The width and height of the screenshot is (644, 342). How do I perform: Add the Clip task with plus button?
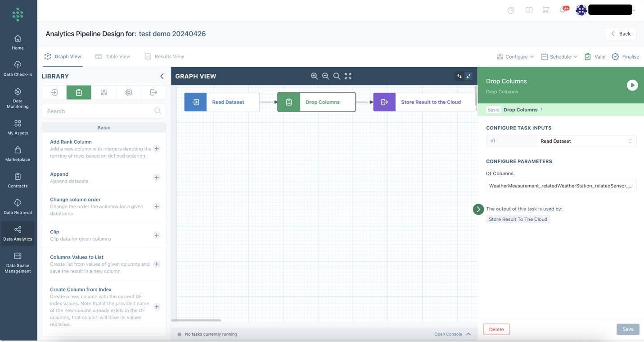[157, 235]
